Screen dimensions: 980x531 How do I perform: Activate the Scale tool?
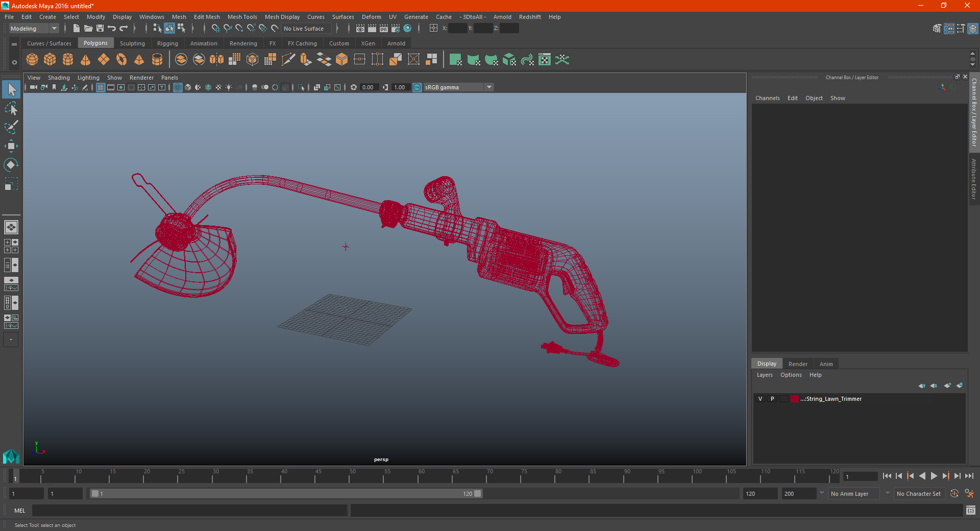(11, 184)
